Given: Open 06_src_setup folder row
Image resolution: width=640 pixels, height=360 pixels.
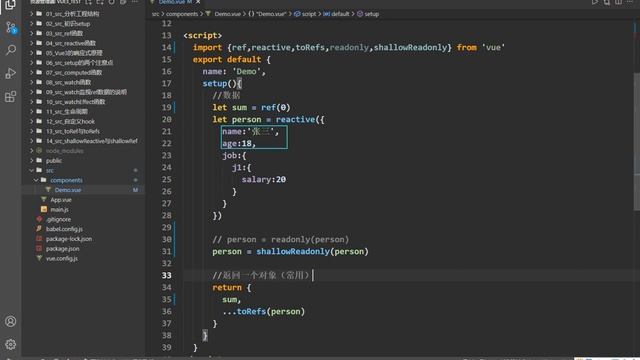Looking at the screenshot, I should click(x=83, y=63).
